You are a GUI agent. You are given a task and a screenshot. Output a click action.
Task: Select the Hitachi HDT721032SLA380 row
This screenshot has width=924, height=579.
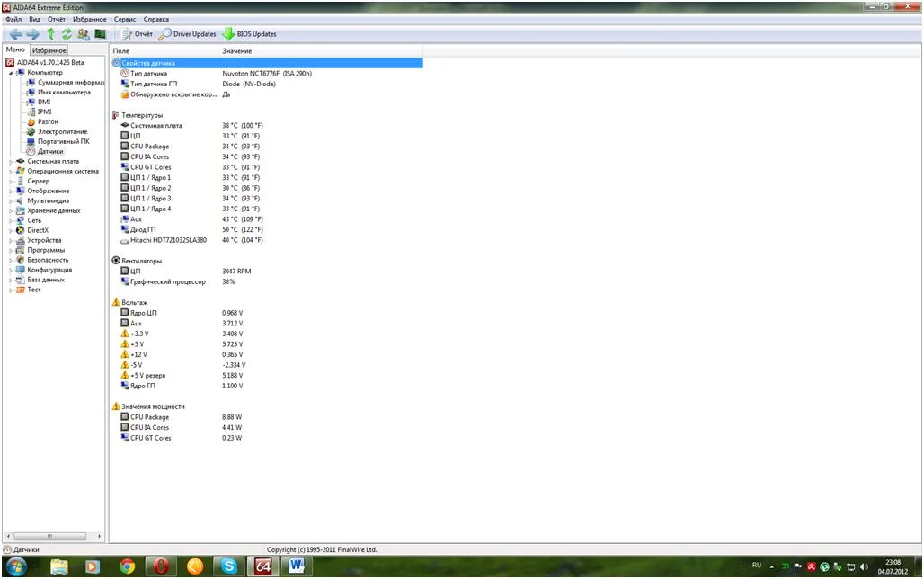[267, 240]
